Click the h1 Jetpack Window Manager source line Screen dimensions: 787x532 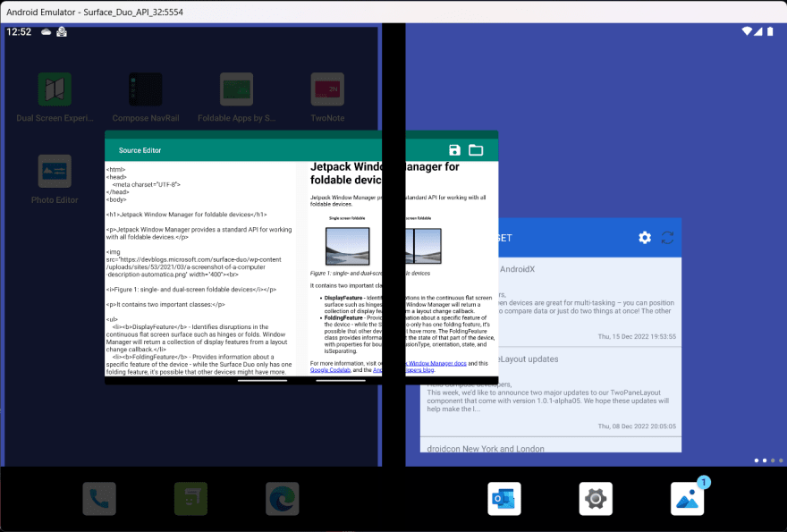pos(186,215)
